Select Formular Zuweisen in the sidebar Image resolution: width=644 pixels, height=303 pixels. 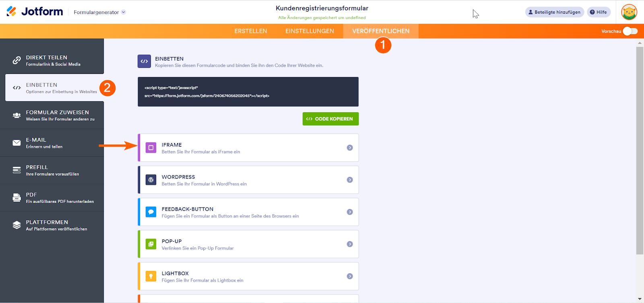pos(52,115)
